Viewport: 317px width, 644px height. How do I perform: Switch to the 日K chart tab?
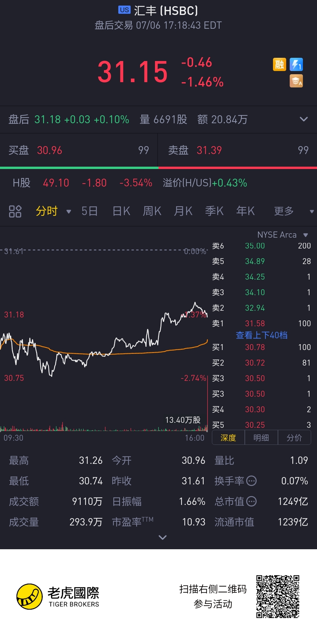point(121,211)
